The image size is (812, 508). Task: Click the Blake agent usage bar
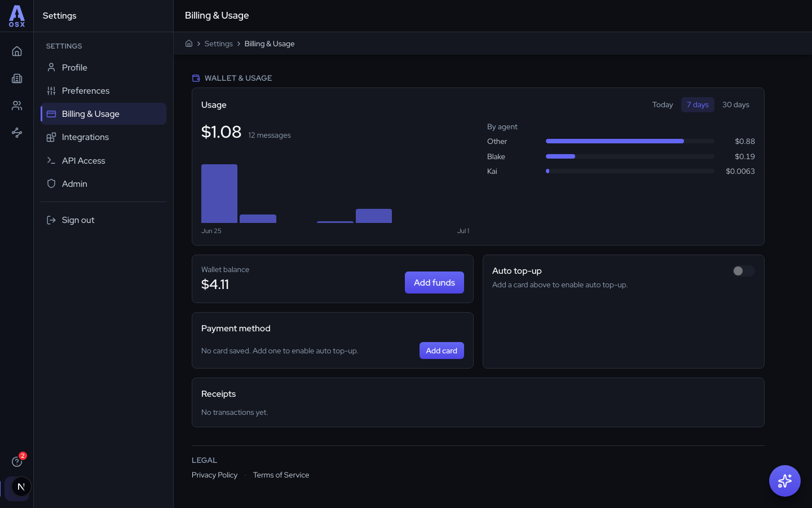click(630, 156)
